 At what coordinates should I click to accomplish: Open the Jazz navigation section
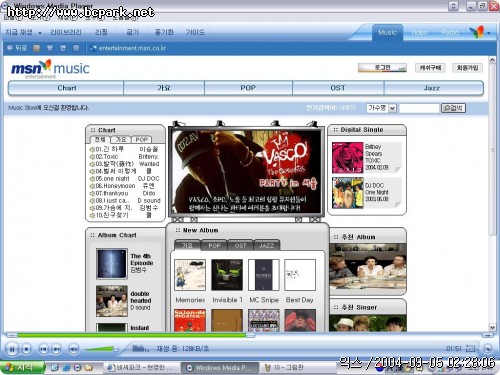coord(432,88)
